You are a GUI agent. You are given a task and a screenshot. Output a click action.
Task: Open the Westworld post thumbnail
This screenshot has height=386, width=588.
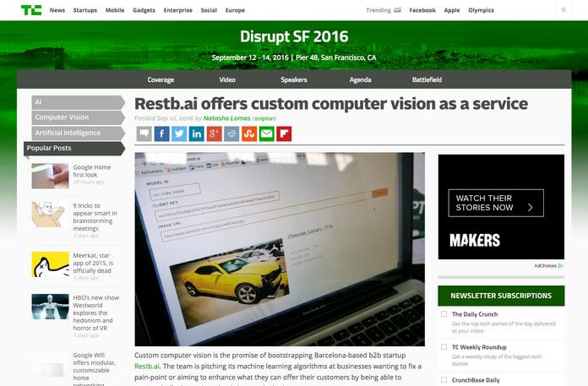point(50,307)
